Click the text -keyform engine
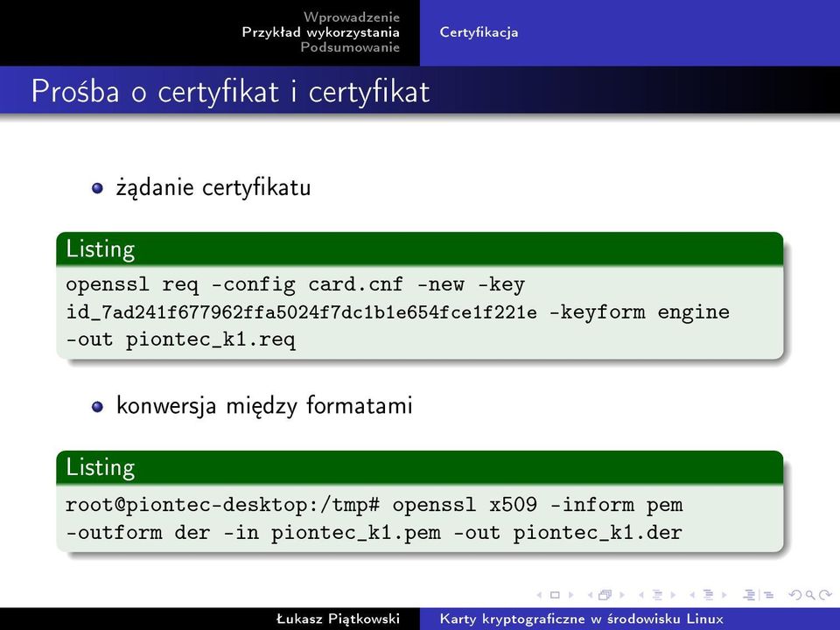Screen dimensions: 840x630 [640, 312]
